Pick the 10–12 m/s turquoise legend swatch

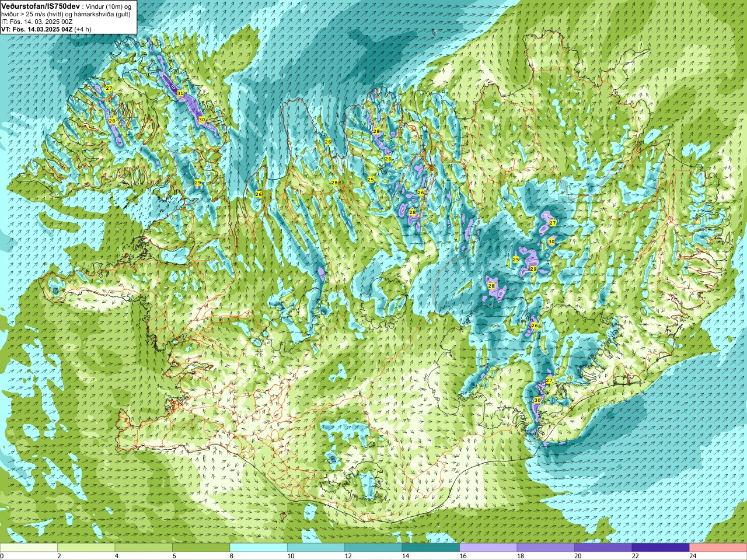click(x=316, y=548)
